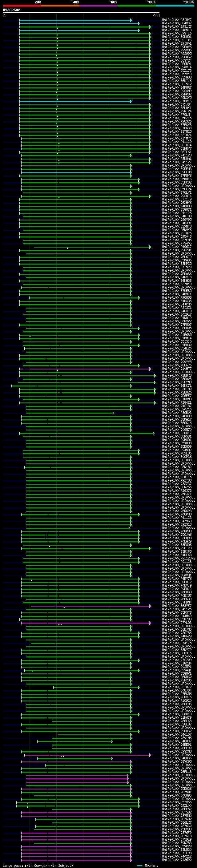Image resolution: width=197 pixels, height=868 pixels.
Task: Open entry UniRef100_A9NXV5
Action: (177, 98)
